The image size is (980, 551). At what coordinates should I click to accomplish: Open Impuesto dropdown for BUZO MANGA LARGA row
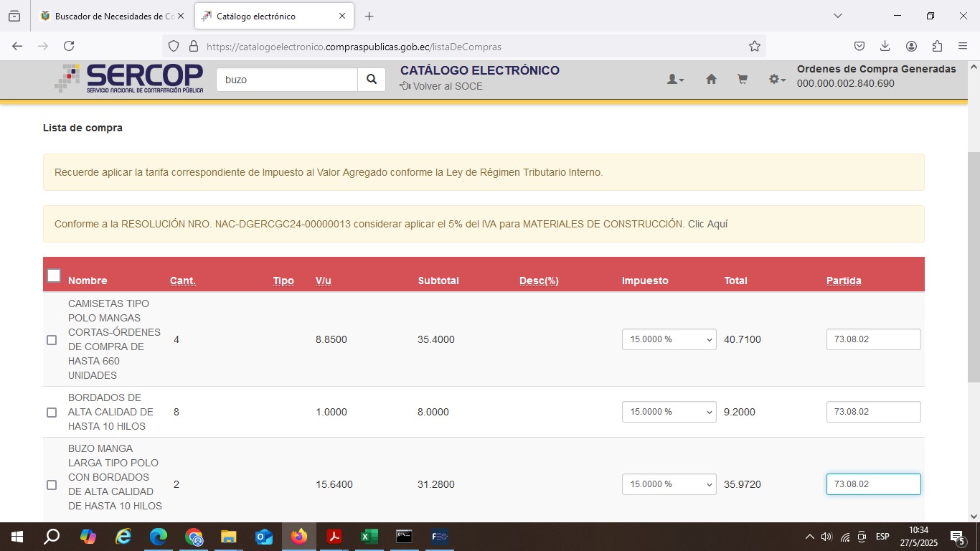pyautogui.click(x=669, y=484)
